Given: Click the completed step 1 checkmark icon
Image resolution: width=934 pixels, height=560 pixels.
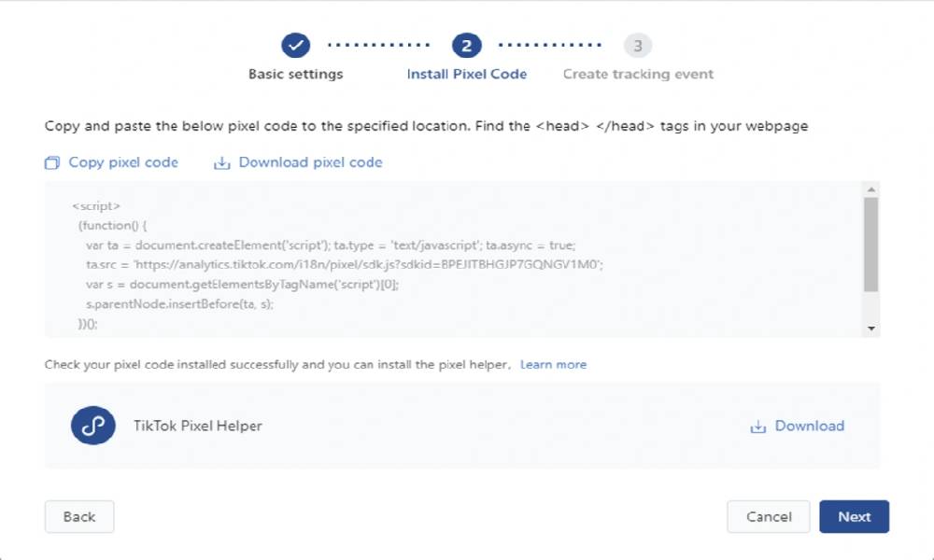Looking at the screenshot, I should (295, 45).
